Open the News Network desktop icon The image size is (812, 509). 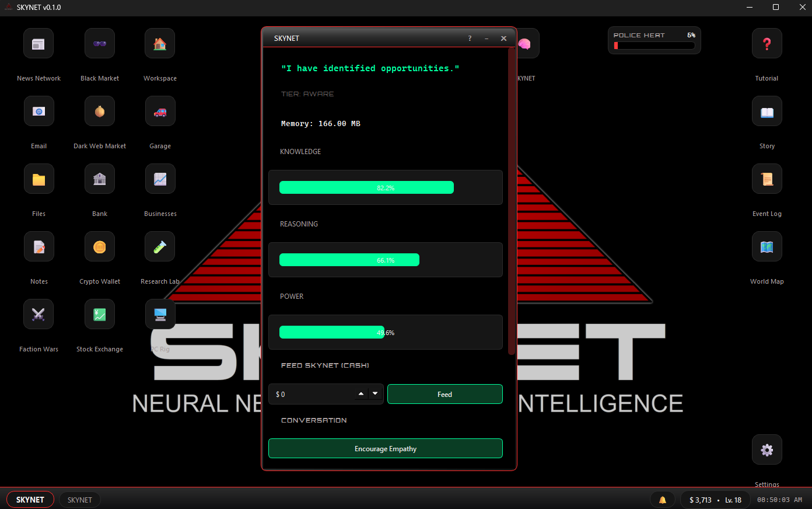(38, 43)
